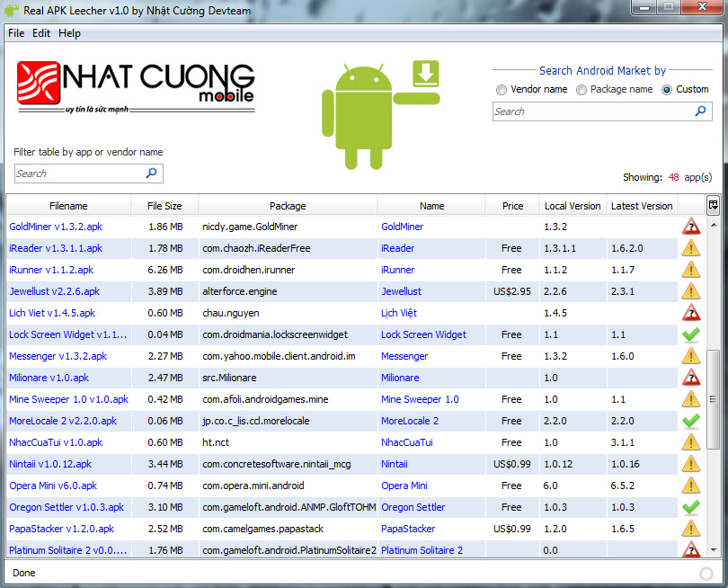
Task: Click the magnifier icon in Android Market search
Action: tap(700, 111)
